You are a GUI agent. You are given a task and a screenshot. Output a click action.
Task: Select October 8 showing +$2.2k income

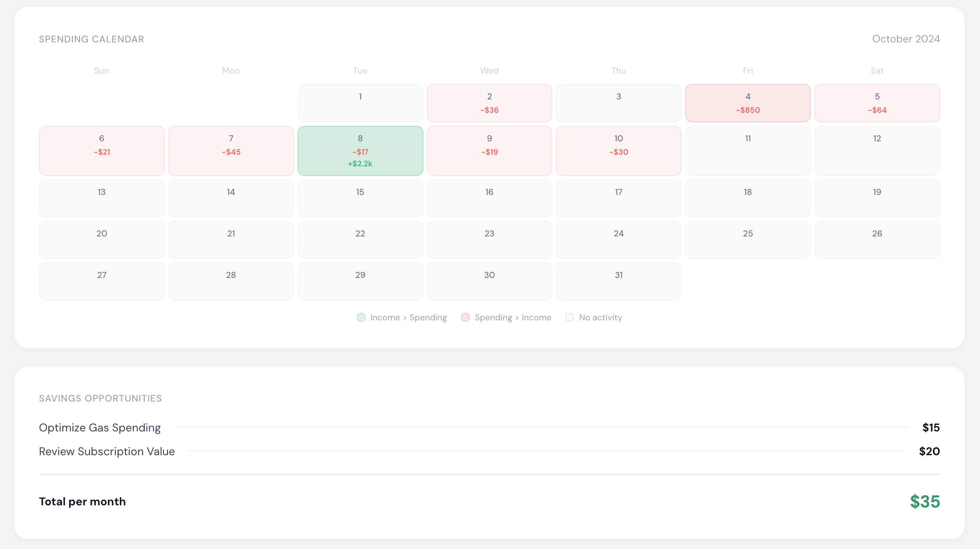pyautogui.click(x=360, y=151)
